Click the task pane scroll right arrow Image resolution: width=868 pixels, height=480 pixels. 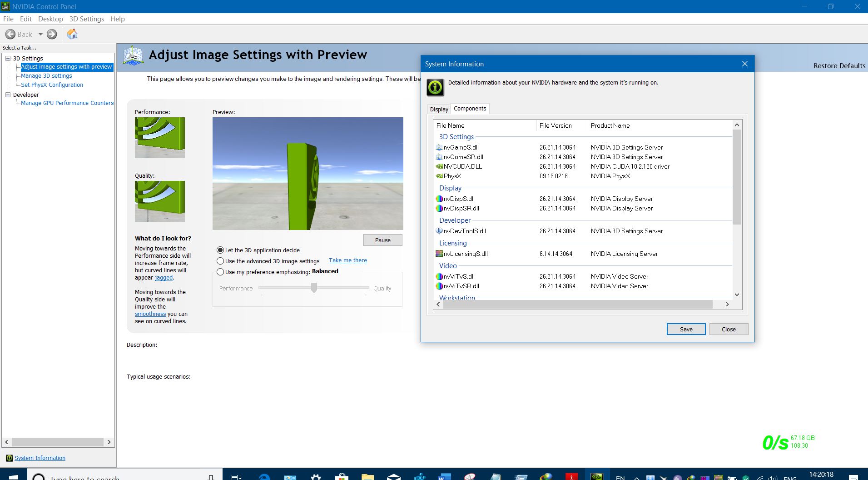[109, 442]
